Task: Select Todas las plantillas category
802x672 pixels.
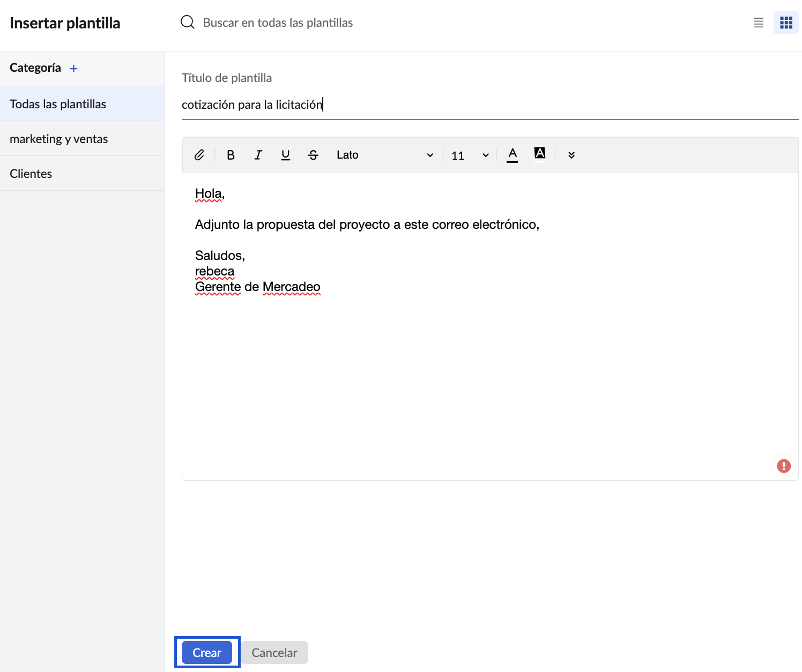Action: coord(58,104)
